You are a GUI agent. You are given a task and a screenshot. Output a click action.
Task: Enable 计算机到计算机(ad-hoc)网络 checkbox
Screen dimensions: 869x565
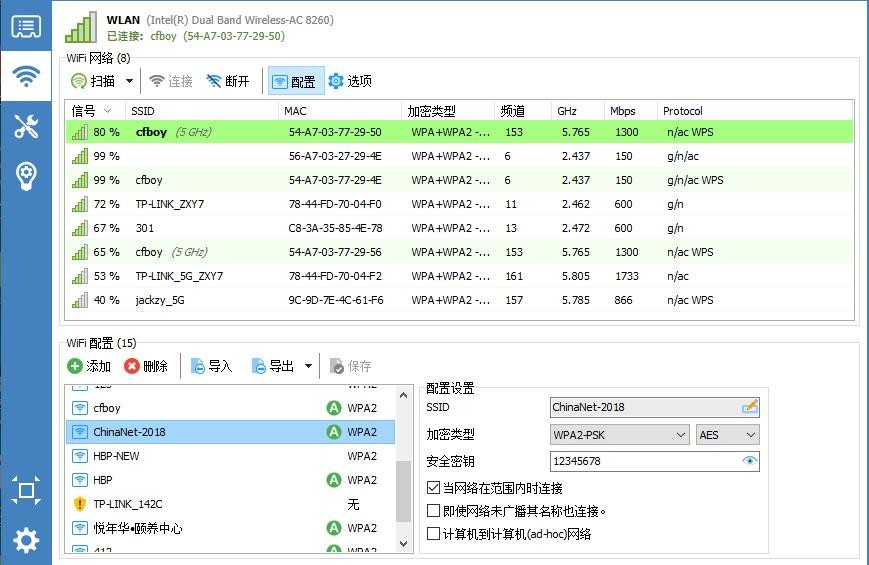point(434,534)
